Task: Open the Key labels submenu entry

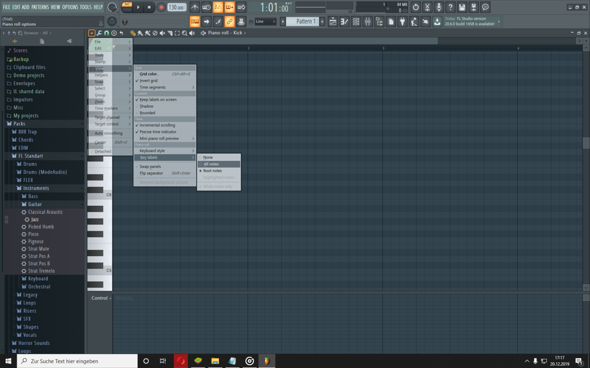Action: click(x=165, y=157)
